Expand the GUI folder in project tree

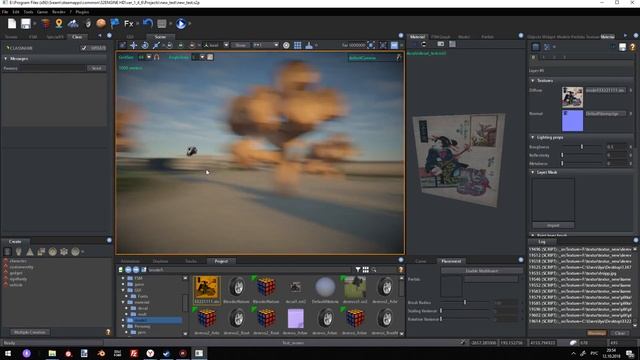[123, 290]
